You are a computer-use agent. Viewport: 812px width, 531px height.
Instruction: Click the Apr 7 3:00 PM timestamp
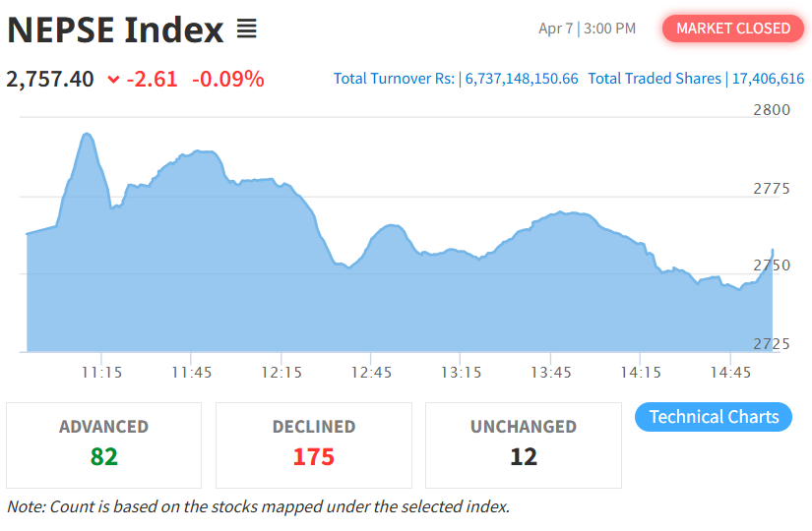(x=587, y=29)
